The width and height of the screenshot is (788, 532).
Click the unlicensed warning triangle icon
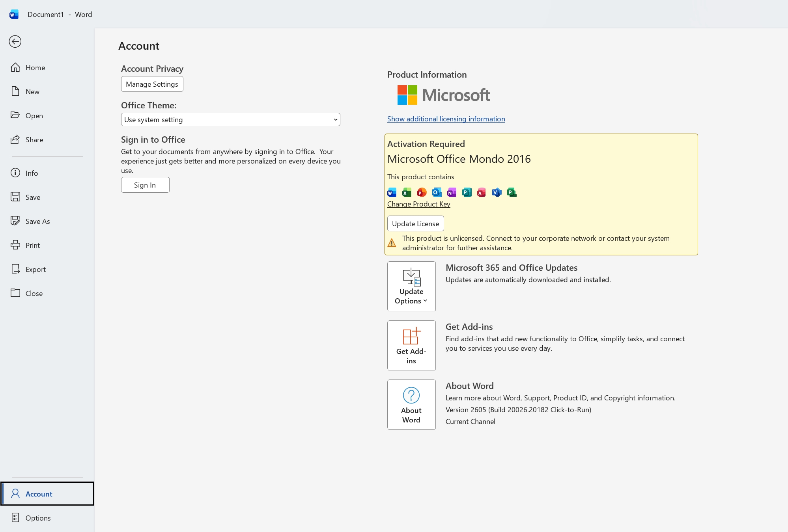tap(392, 243)
